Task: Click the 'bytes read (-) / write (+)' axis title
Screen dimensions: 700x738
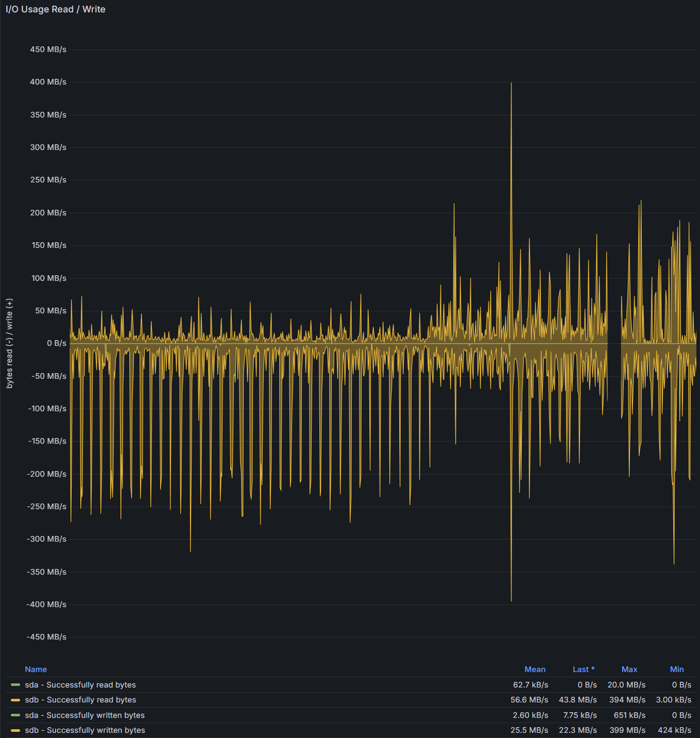Action: (x=9, y=343)
